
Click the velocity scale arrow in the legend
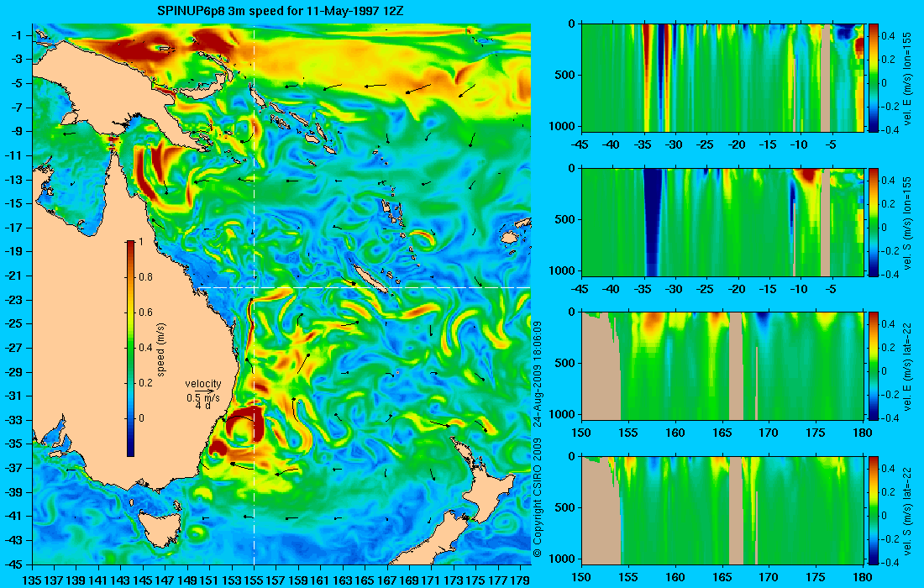click(203, 391)
